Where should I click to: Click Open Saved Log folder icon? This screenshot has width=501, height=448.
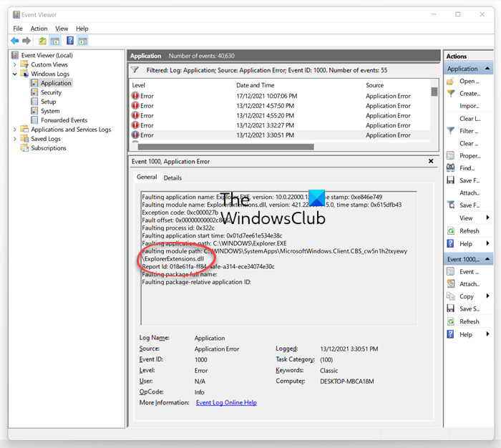pos(450,81)
